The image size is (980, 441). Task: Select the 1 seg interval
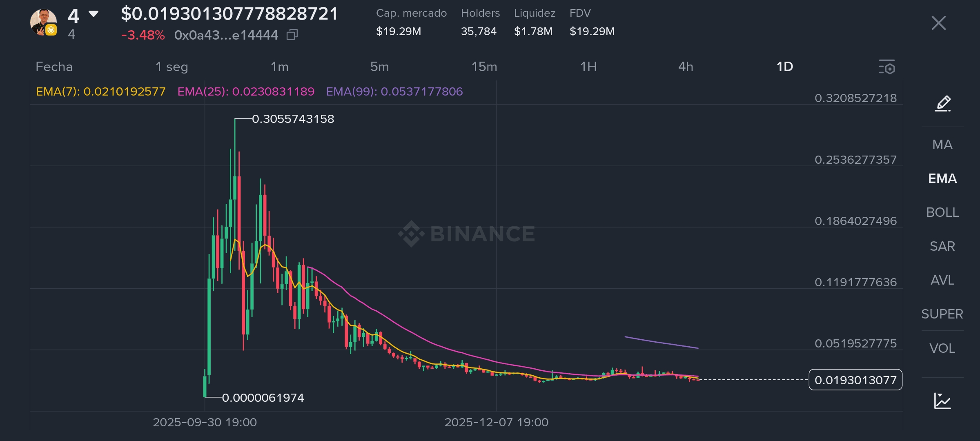(171, 67)
